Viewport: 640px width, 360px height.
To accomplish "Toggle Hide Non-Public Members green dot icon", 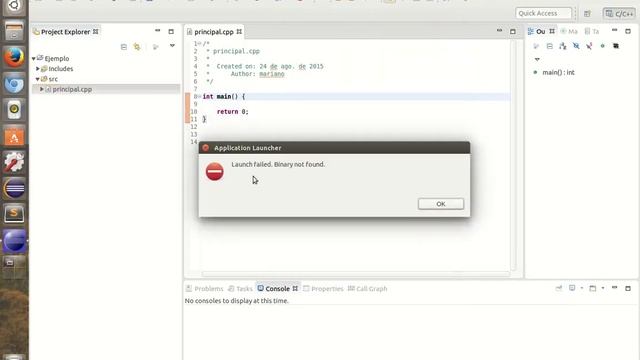I will pyautogui.click(x=602, y=46).
